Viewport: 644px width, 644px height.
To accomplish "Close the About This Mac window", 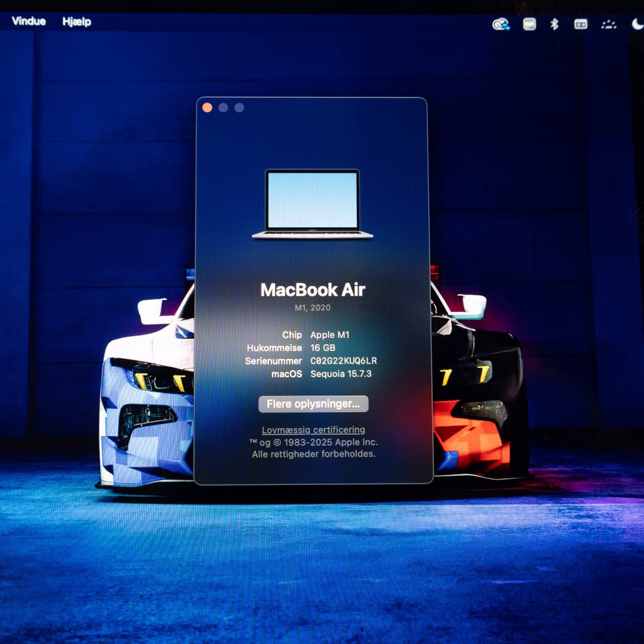I will pyautogui.click(x=207, y=107).
